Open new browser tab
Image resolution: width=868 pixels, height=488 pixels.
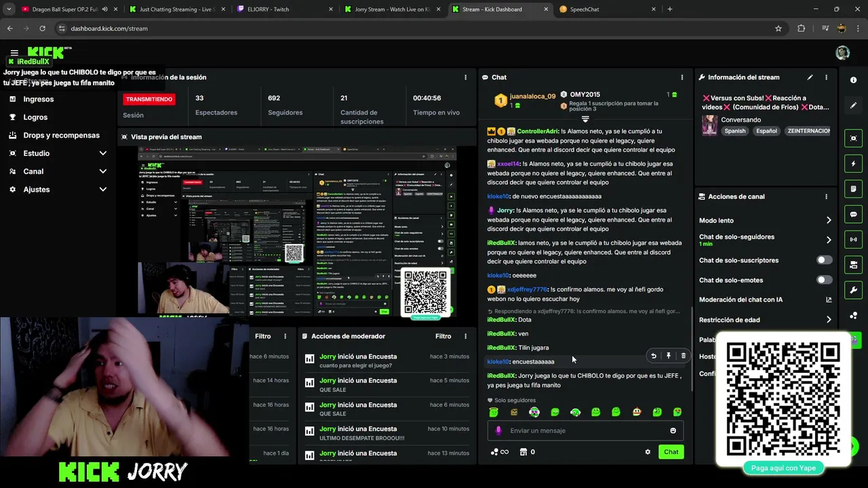670,9
